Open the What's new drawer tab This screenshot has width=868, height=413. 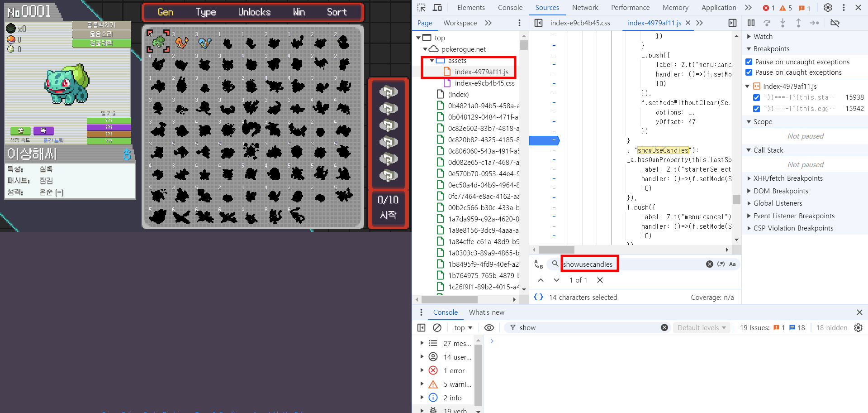click(486, 312)
